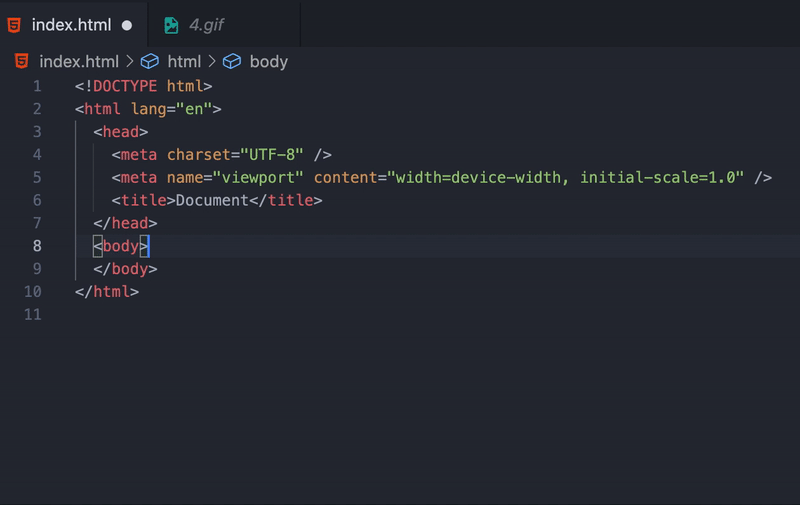The width and height of the screenshot is (800, 505).
Task: Click the cube icon beside body breadcrumb
Action: pos(232,62)
